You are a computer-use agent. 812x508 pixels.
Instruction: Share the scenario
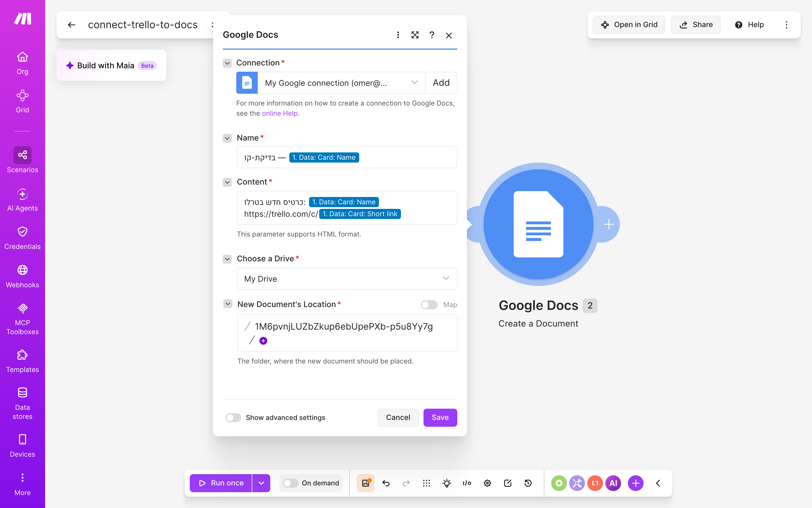pyautogui.click(x=696, y=25)
